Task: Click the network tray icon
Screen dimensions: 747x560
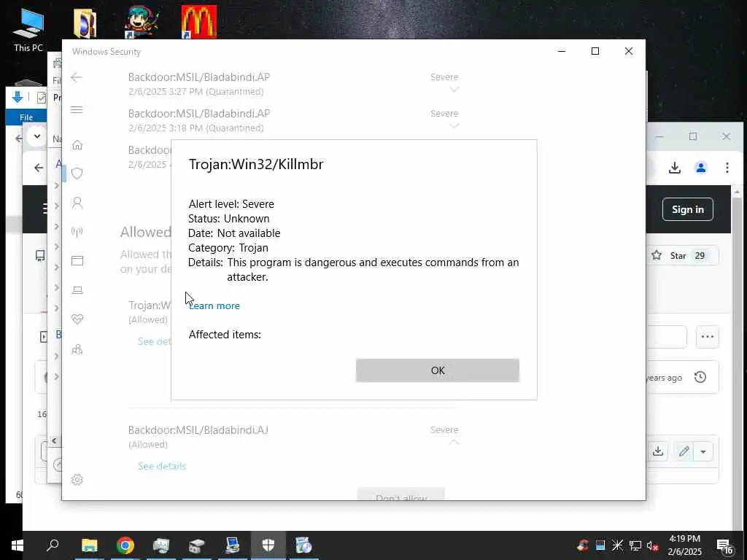Action: pyautogui.click(x=635, y=545)
